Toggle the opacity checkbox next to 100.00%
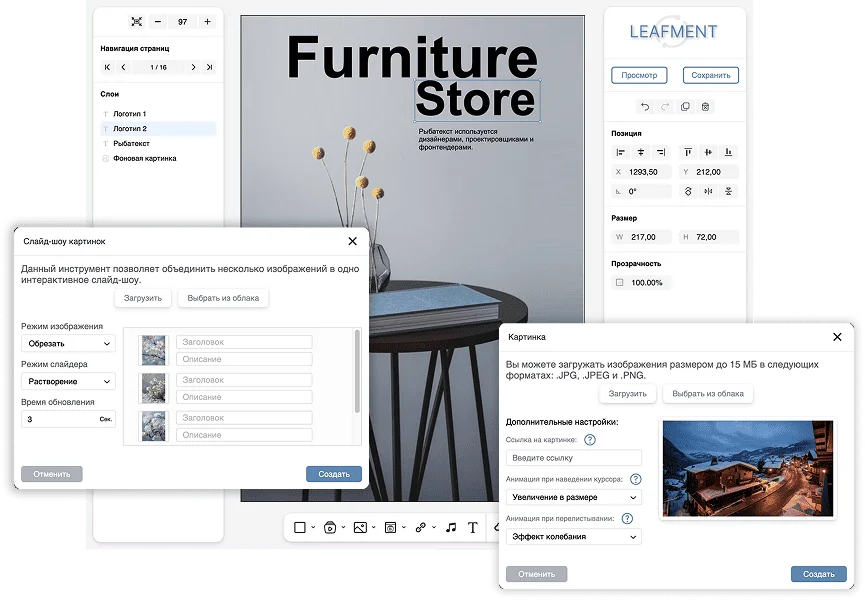This screenshot has width=865, height=600. (620, 283)
